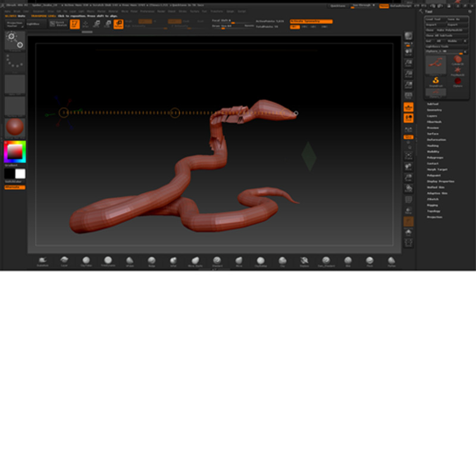
Task: Select the Rotate transpose icon on top shelf
Action: click(x=118, y=24)
